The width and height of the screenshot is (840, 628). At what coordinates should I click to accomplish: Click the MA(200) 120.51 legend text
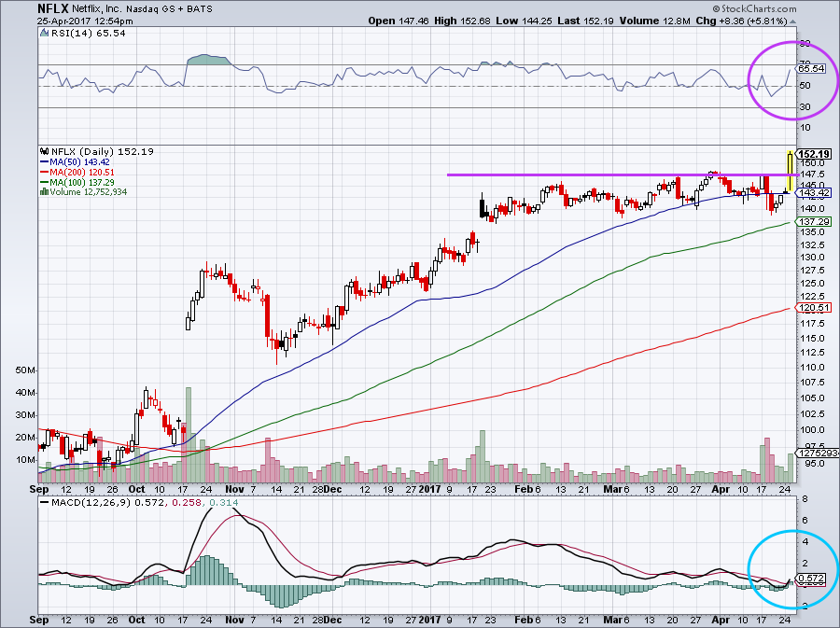tap(82, 173)
